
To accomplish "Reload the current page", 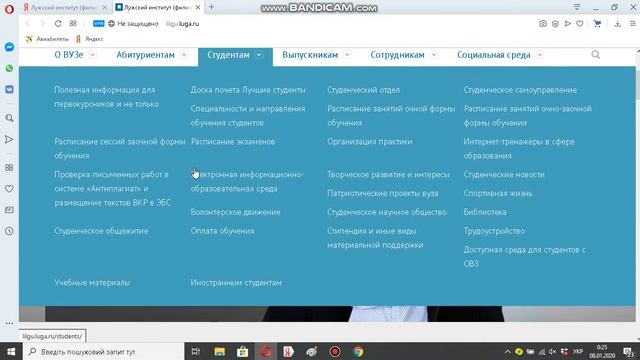I will tap(58, 24).
